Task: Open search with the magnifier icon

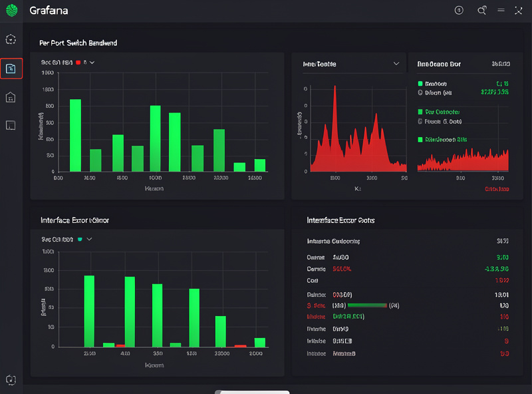Action: pos(481,11)
